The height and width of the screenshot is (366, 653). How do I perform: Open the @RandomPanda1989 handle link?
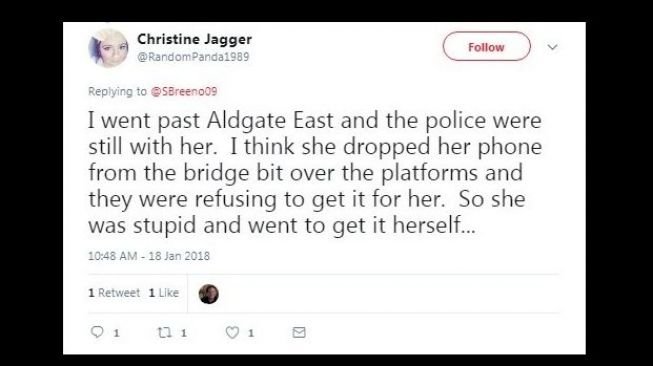(193, 57)
